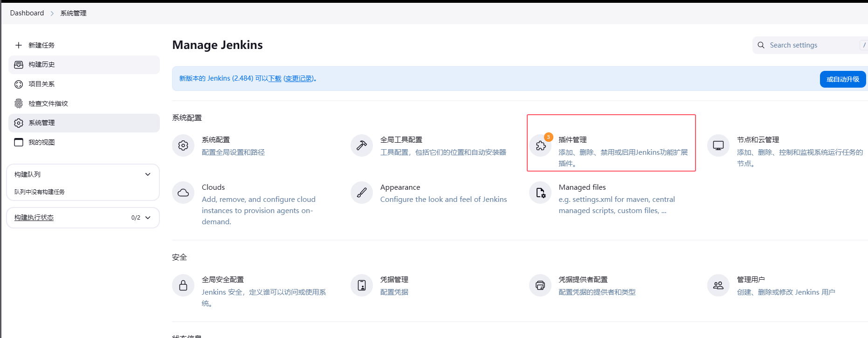Open the 管理用户 title
Screen dimensions: 868x338
tap(751, 280)
